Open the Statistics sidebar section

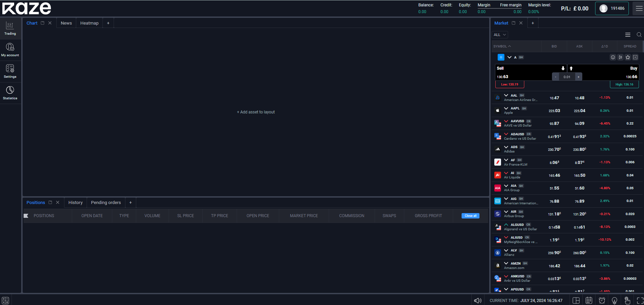click(x=10, y=93)
